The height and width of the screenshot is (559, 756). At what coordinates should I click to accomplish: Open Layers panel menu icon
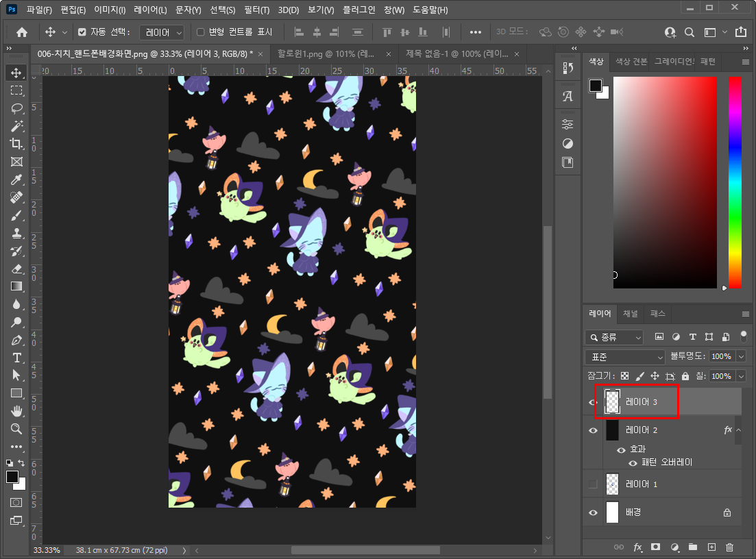(x=746, y=314)
